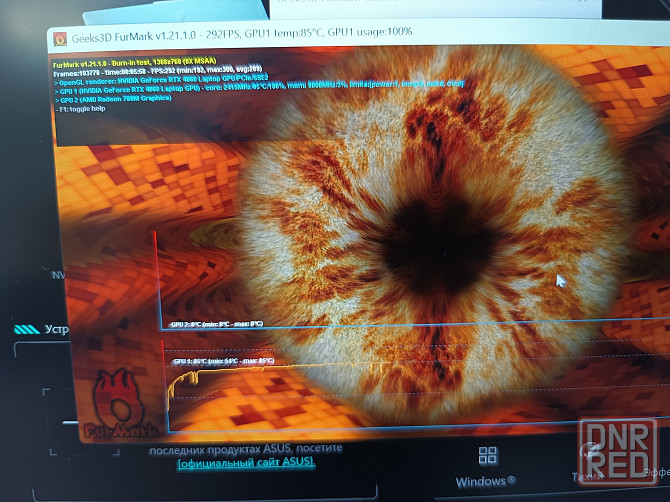Click "последних продуктах ASUS, посетите" text
This screenshot has height=502, width=670.
coord(246,449)
